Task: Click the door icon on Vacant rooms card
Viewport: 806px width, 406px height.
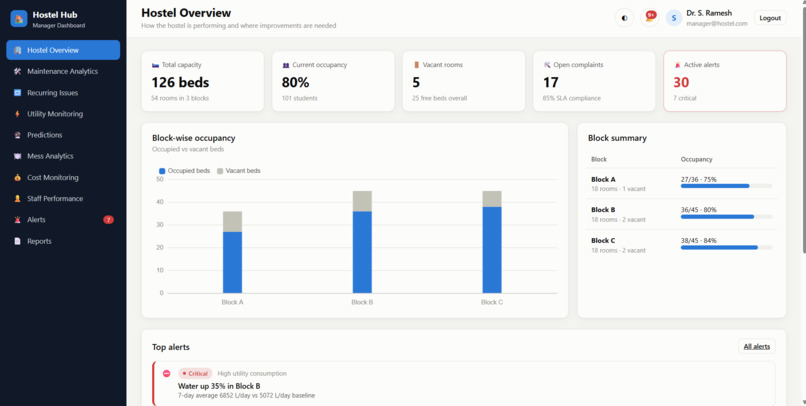Action: [x=416, y=65]
